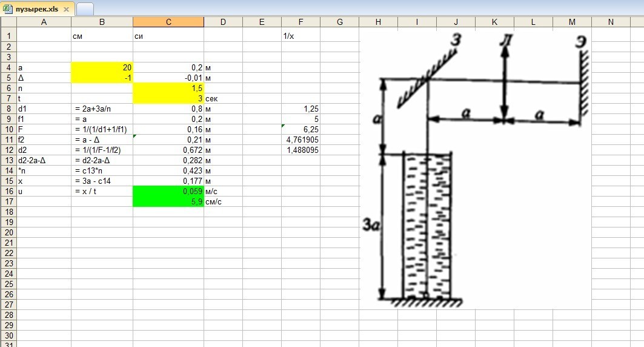Click cell with value 0,177
Image resolution: width=644 pixels, height=347 pixels.
168,181
